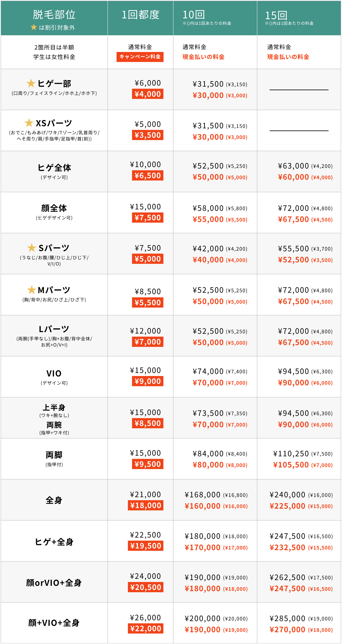Click the 顔全体 row title
This screenshot has height=644, width=342.
point(54,208)
